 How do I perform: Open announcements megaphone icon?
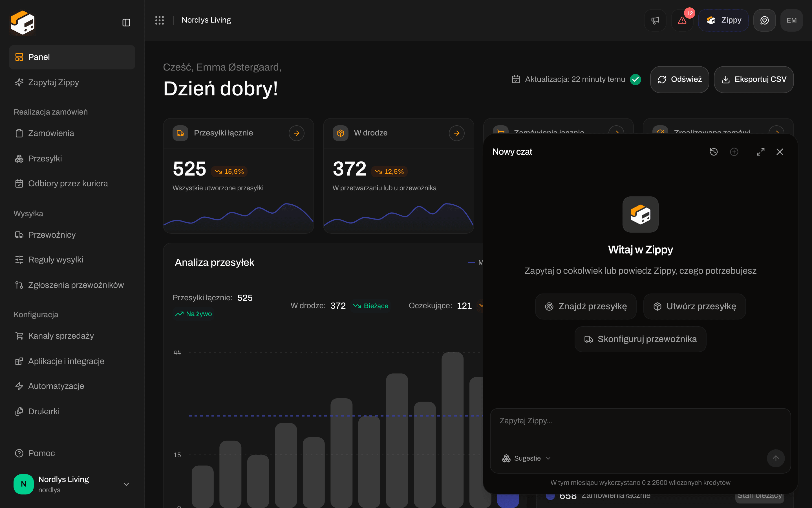click(655, 20)
